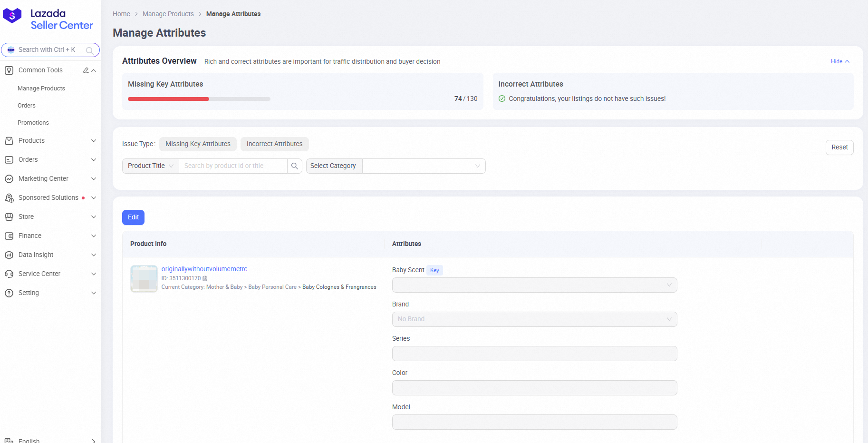The width and height of the screenshot is (868, 443).
Task: Filter by Incorrect Attributes issue type
Action: tap(274, 144)
